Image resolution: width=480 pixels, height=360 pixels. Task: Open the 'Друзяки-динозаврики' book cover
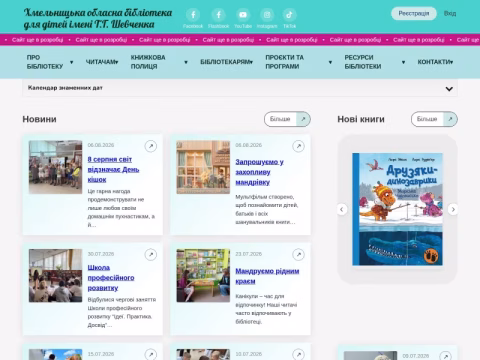[x=397, y=209]
